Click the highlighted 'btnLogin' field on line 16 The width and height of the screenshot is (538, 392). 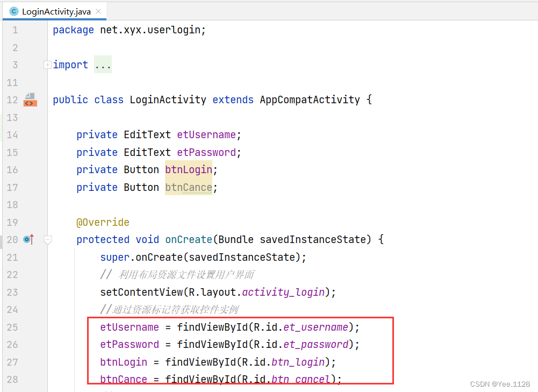click(x=188, y=169)
